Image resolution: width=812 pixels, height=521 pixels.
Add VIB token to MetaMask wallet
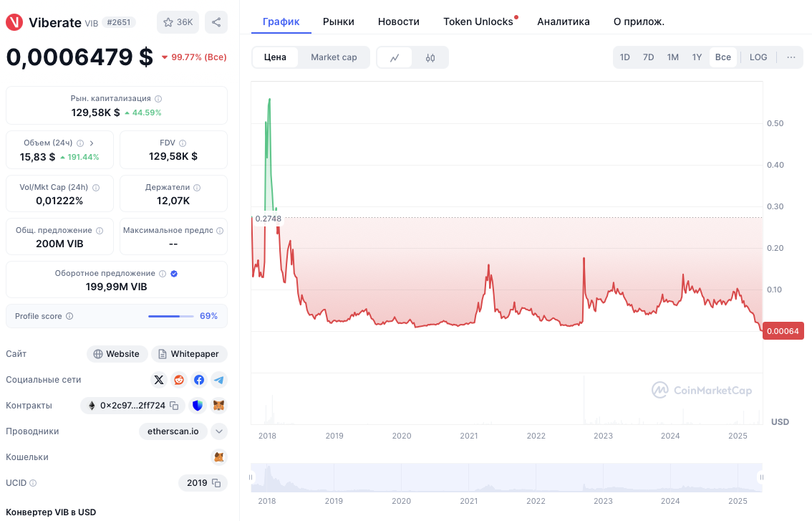click(218, 405)
